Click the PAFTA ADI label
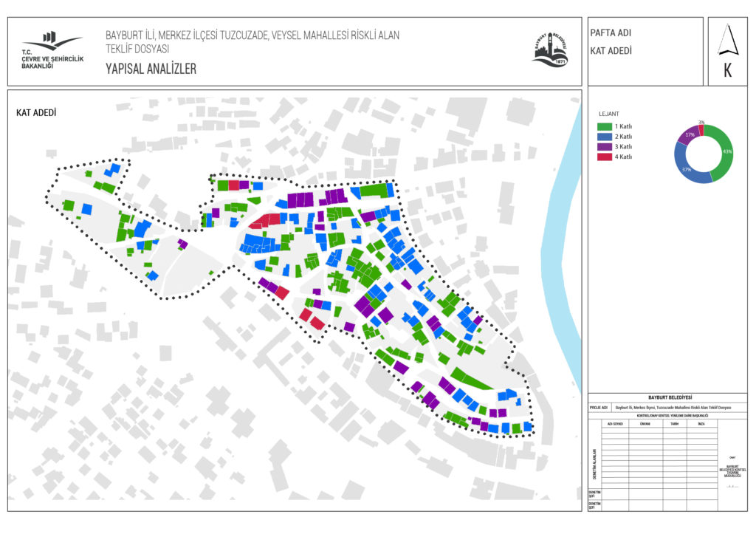This screenshot has height=534, width=756. [610, 33]
